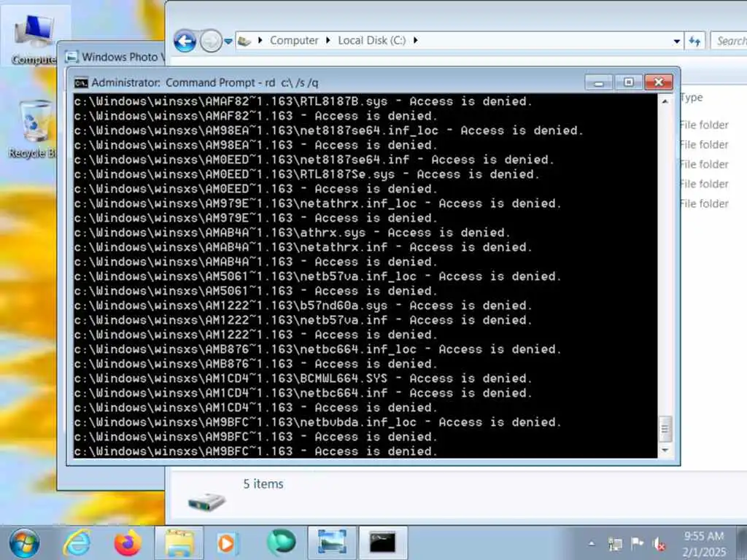Image resolution: width=747 pixels, height=560 pixels.
Task: Expand the arrow after Computer breadcrumb
Action: click(328, 41)
